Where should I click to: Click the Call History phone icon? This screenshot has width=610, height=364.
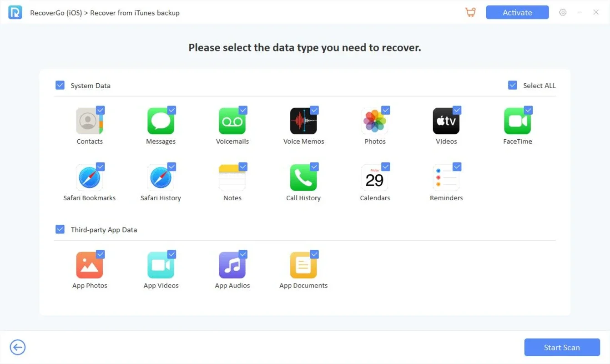tap(303, 177)
